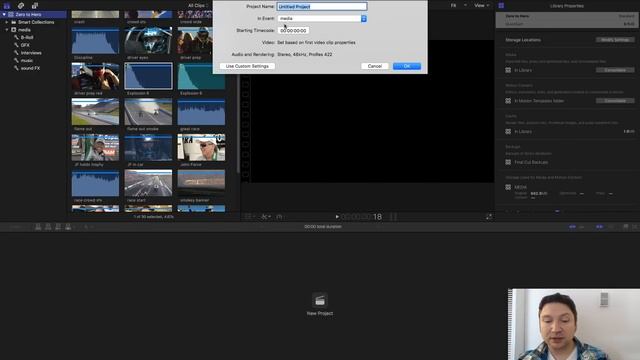Select the race start clip thumbnail
This screenshot has height=360, width=640.
click(x=148, y=183)
